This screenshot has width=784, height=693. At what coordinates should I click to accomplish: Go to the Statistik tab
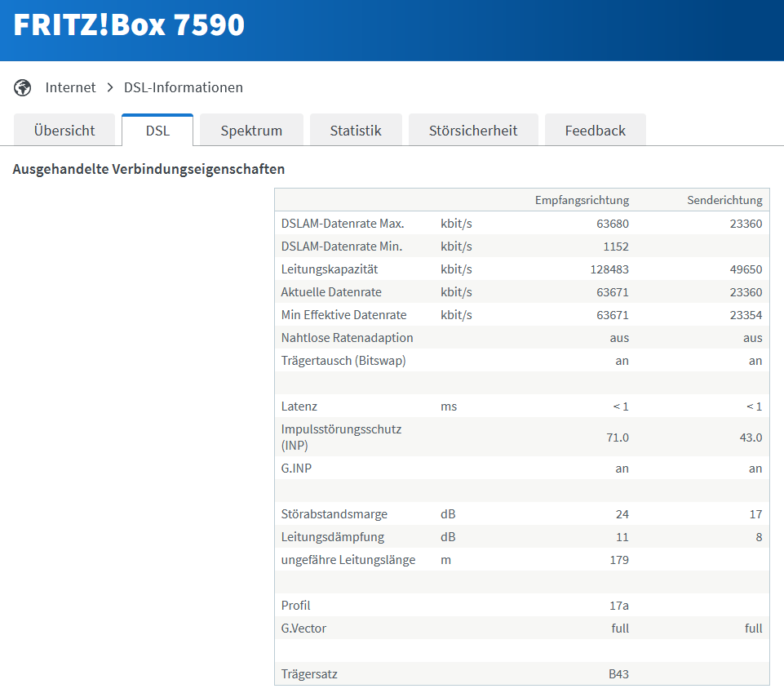coord(356,130)
